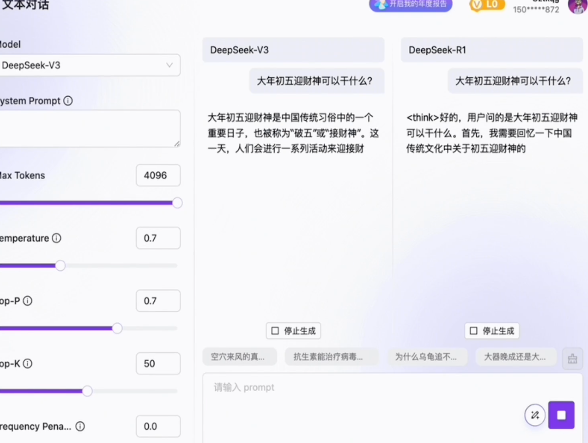This screenshot has width=588, height=443.
Task: Click the user question bubble in DeepSeek-V3 panel
Action: 317,81
